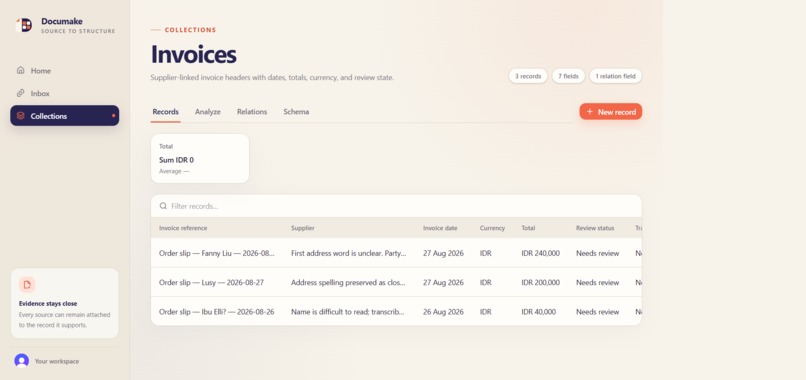This screenshot has width=806, height=380.
Task: Sort by Invoice date column header
Action: (x=440, y=228)
